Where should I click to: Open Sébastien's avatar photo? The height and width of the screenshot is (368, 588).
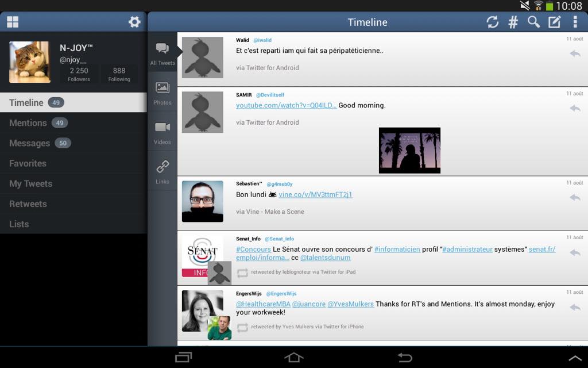203,201
